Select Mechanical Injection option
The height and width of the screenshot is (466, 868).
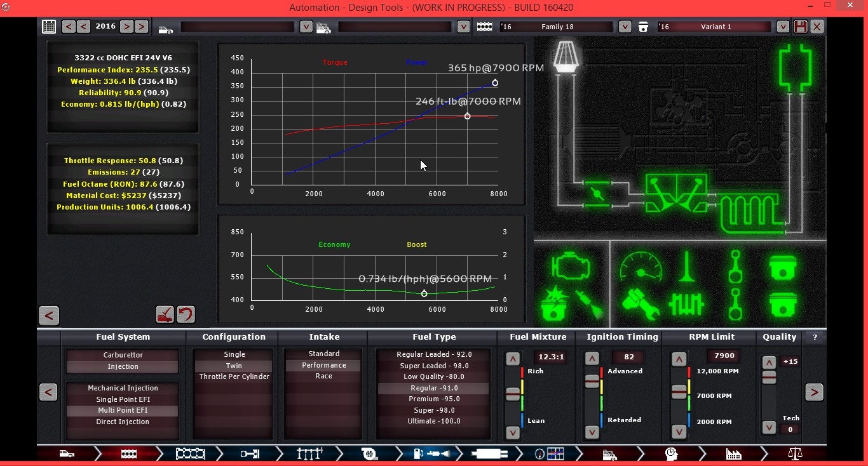coord(123,388)
